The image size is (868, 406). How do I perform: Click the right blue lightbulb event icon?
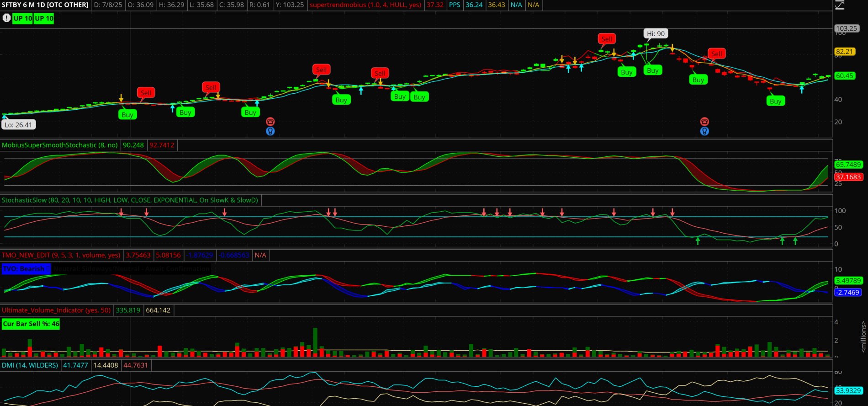click(704, 131)
